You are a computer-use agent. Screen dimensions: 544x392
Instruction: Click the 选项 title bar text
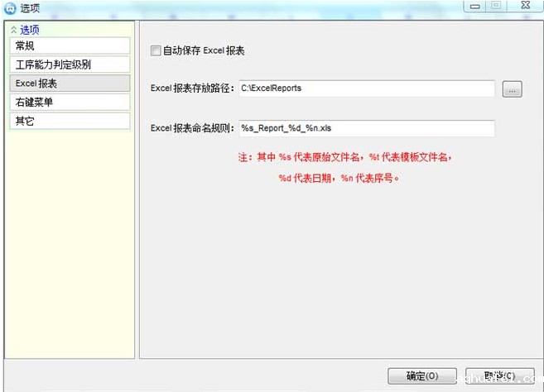click(29, 8)
